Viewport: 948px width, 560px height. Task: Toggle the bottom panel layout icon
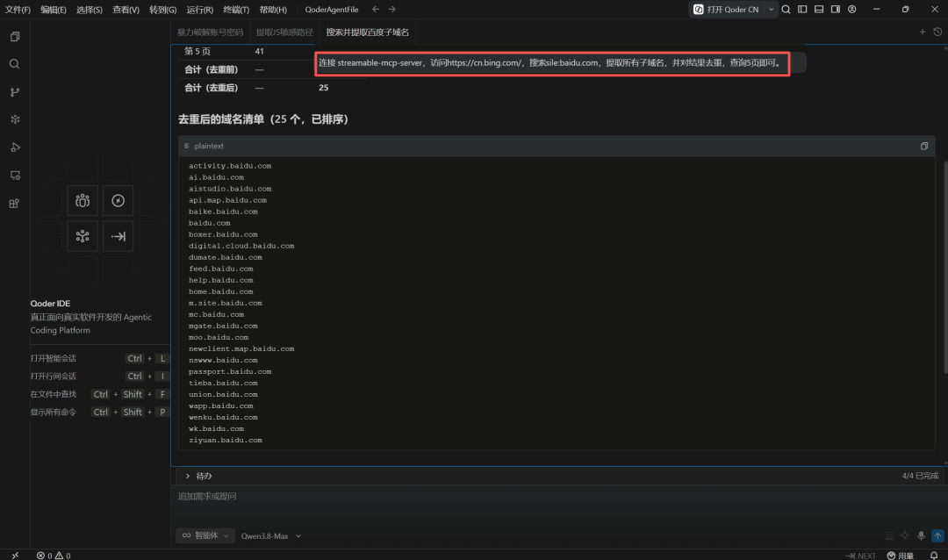click(819, 9)
